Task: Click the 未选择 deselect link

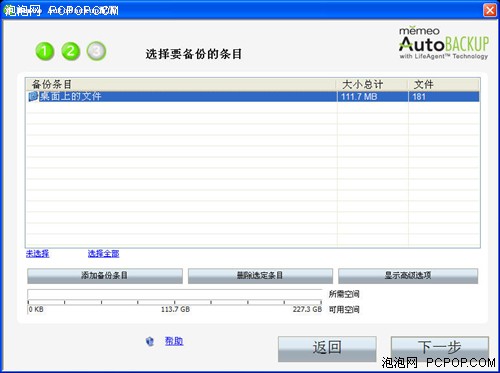Action: pos(38,254)
